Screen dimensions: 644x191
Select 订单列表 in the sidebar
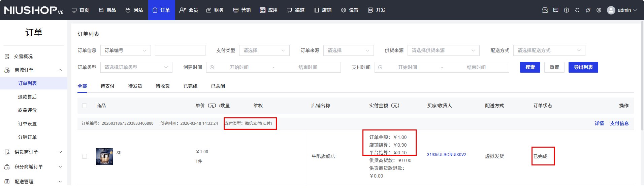click(x=34, y=83)
